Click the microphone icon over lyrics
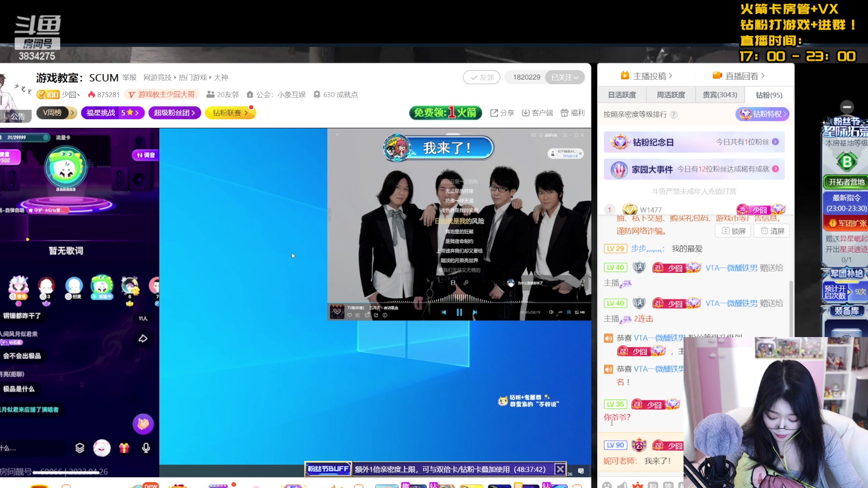Image resolution: width=868 pixels, height=488 pixels. pos(466,283)
